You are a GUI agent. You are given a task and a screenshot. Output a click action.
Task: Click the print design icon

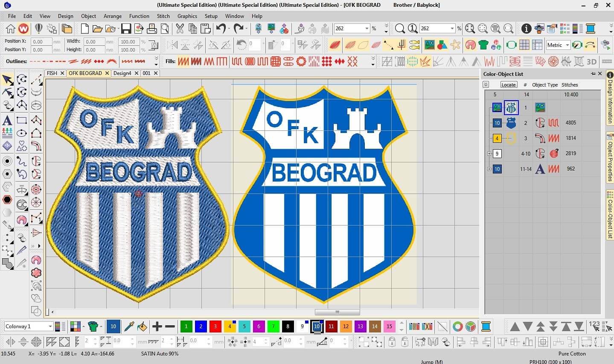click(x=152, y=29)
